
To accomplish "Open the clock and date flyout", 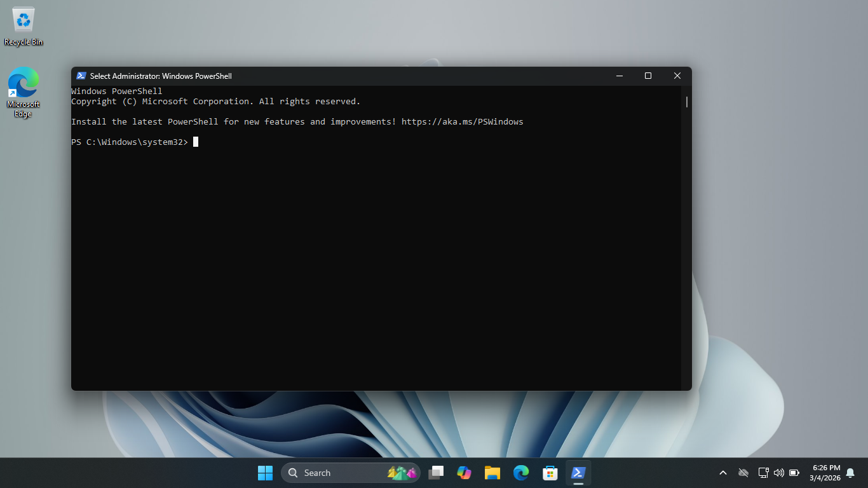I will coord(825,473).
